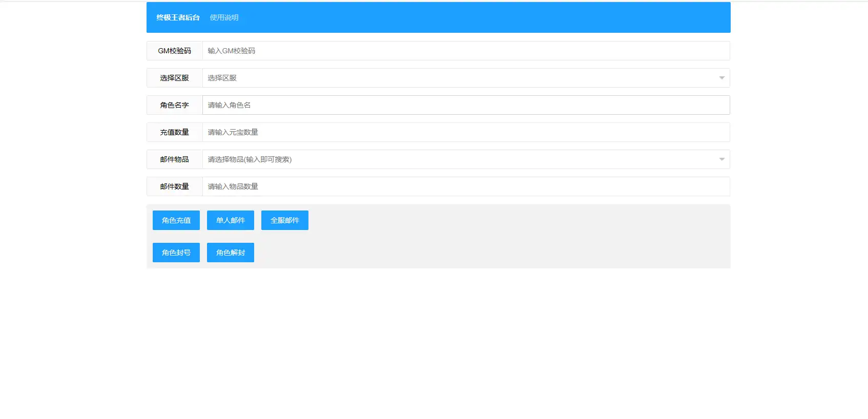The height and width of the screenshot is (419, 868).
Task: Click the 角色名字 label
Action: (175, 105)
